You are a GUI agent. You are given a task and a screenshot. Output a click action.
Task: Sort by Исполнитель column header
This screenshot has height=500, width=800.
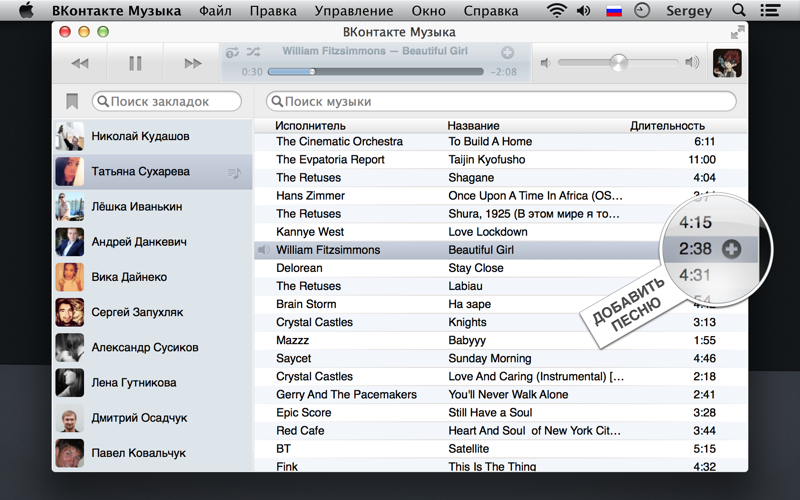310,126
